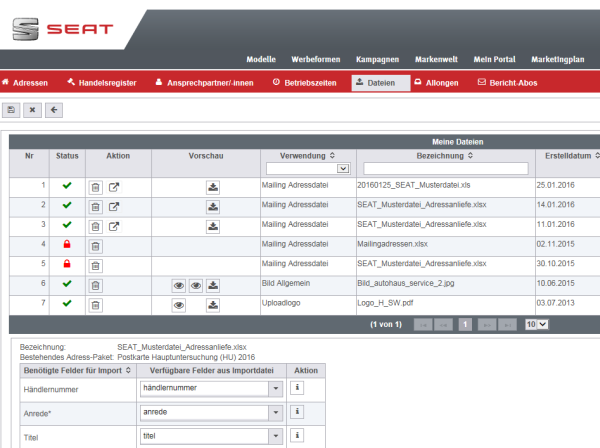Click info icon for Händlernummer field
The image size is (600, 448).
coord(297,388)
